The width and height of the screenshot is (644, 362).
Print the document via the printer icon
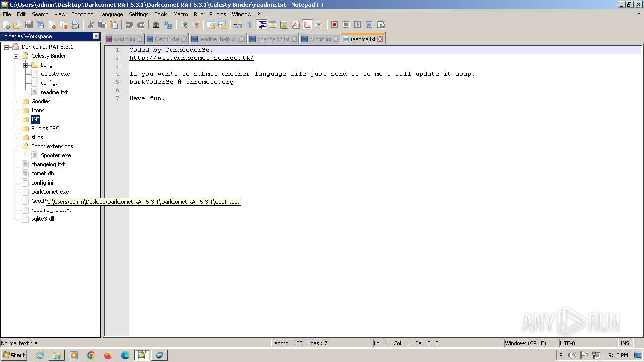(x=75, y=25)
